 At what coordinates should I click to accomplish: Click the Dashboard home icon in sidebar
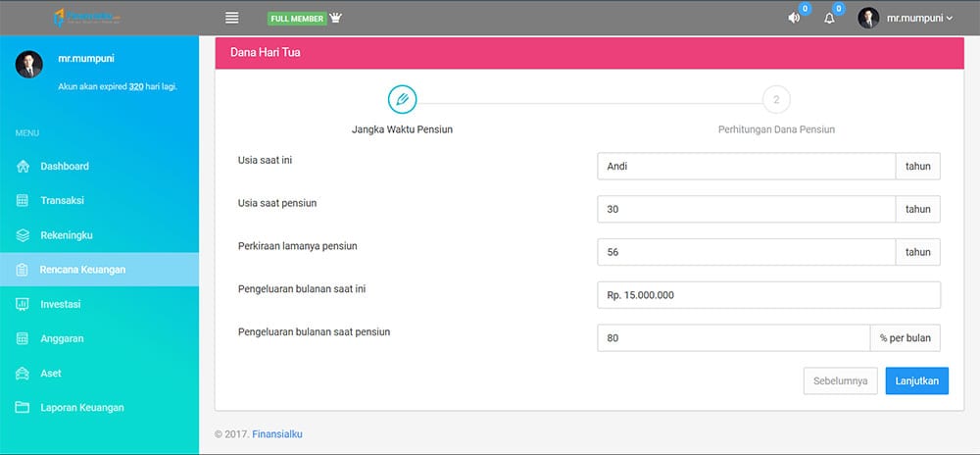click(x=23, y=167)
